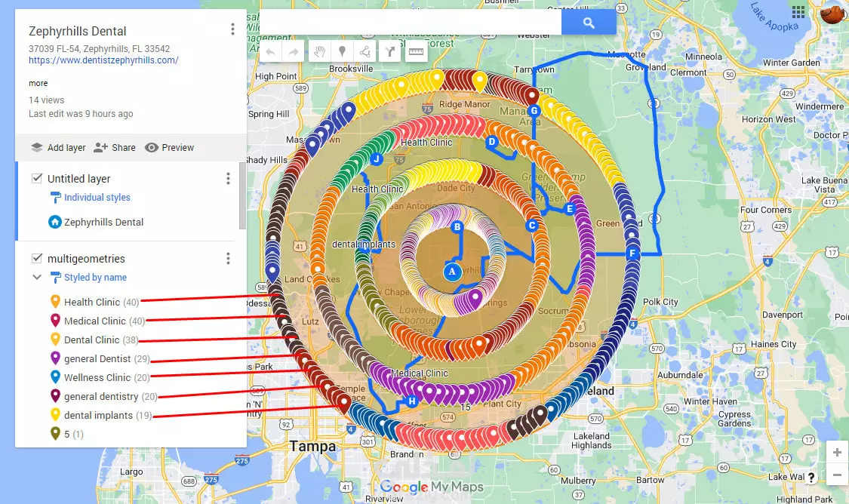The image size is (849, 504).
Task: Click the Redo arrow tool
Action: [x=293, y=52]
